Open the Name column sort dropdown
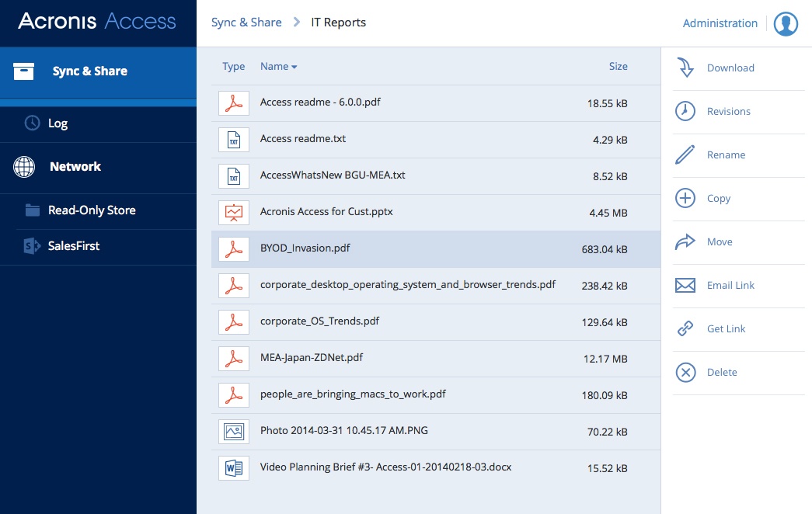This screenshot has height=514, width=812. point(294,66)
